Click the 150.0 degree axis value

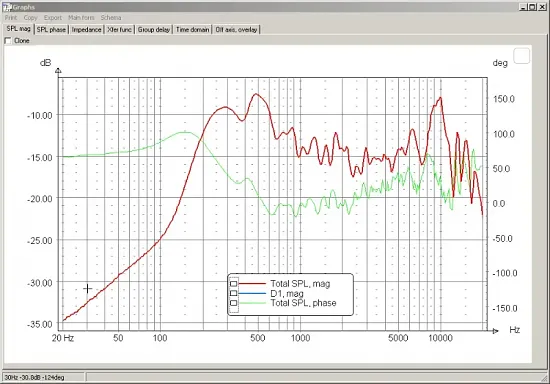pos(504,99)
